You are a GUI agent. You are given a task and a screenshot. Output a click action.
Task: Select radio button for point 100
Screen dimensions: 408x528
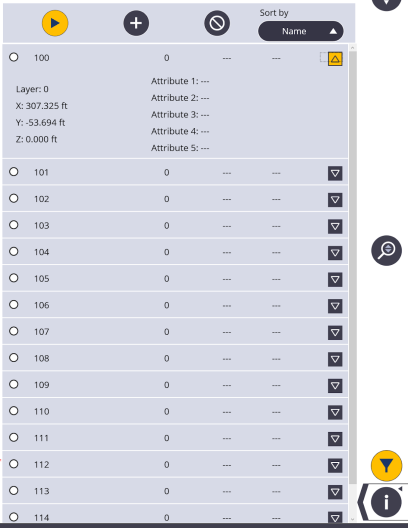click(x=14, y=57)
